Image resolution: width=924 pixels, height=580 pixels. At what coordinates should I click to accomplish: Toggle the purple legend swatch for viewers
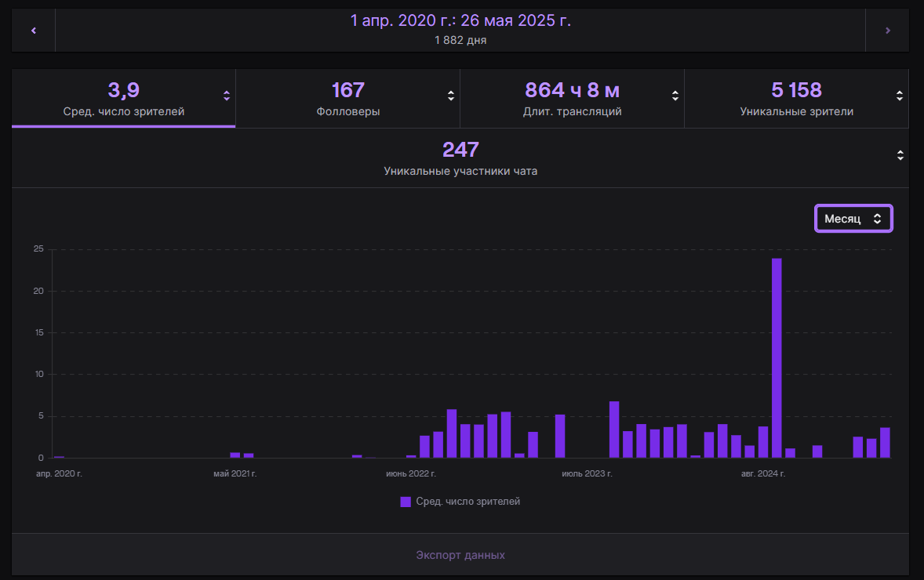pyautogui.click(x=406, y=502)
